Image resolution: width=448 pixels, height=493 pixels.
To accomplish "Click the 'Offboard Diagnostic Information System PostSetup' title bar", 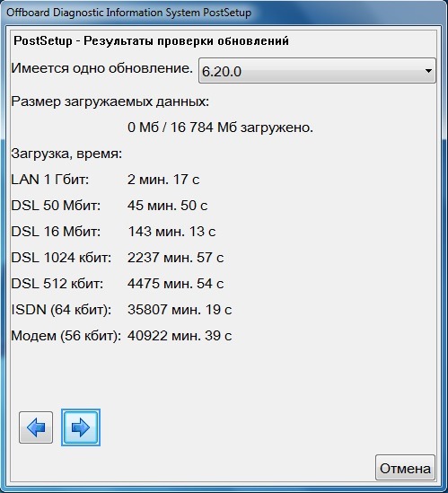I will click(x=129, y=13).
